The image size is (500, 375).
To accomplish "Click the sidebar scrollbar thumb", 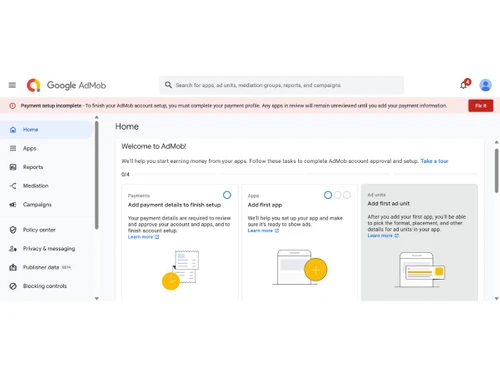I will click(97, 175).
